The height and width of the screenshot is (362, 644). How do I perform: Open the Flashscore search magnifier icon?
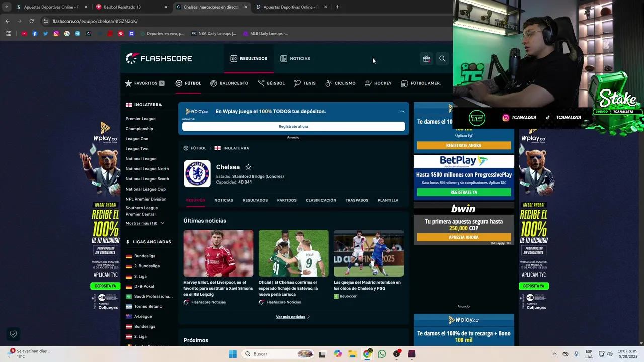[442, 59]
